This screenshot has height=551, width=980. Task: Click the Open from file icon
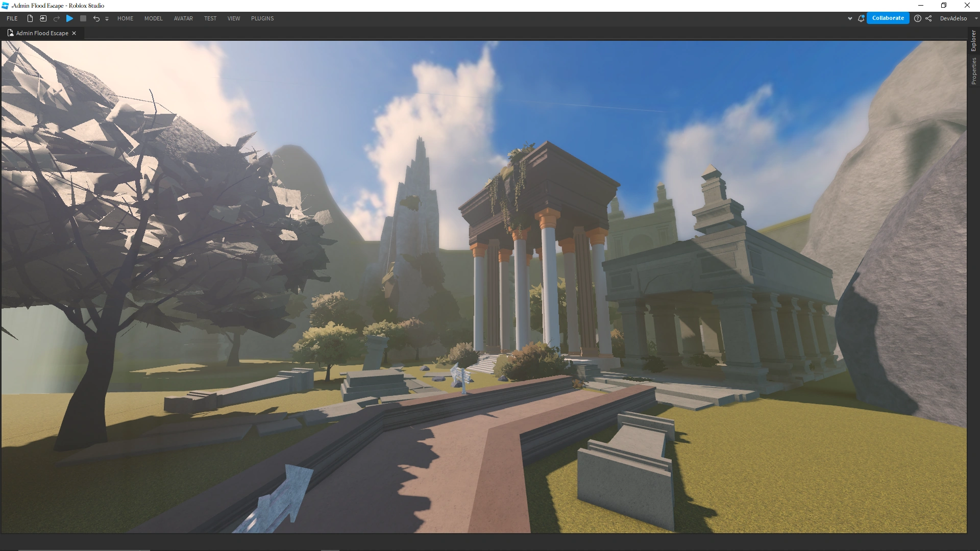click(x=43, y=18)
